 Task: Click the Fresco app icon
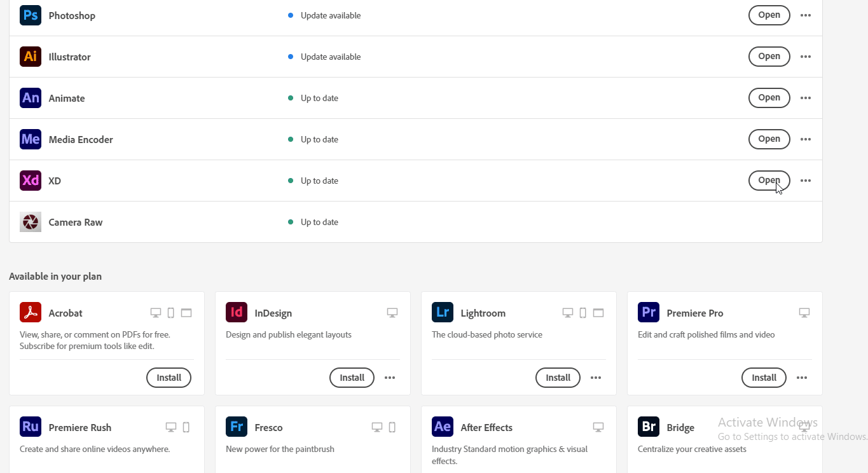pos(237,427)
